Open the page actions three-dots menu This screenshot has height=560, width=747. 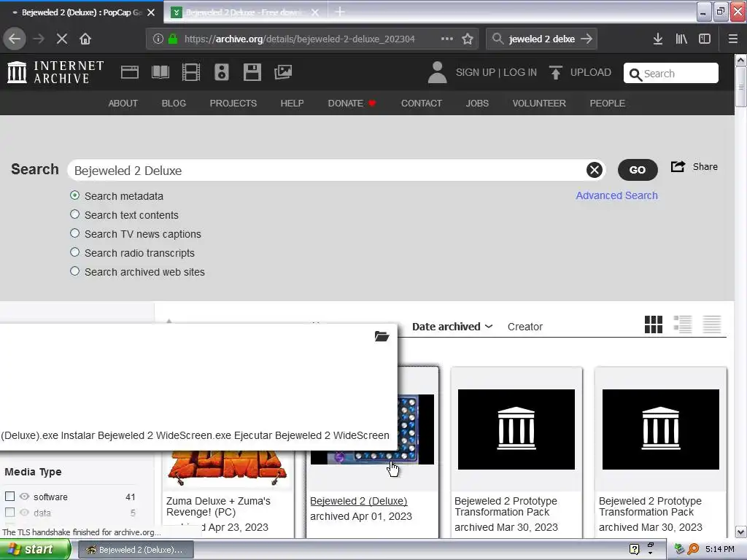click(447, 39)
